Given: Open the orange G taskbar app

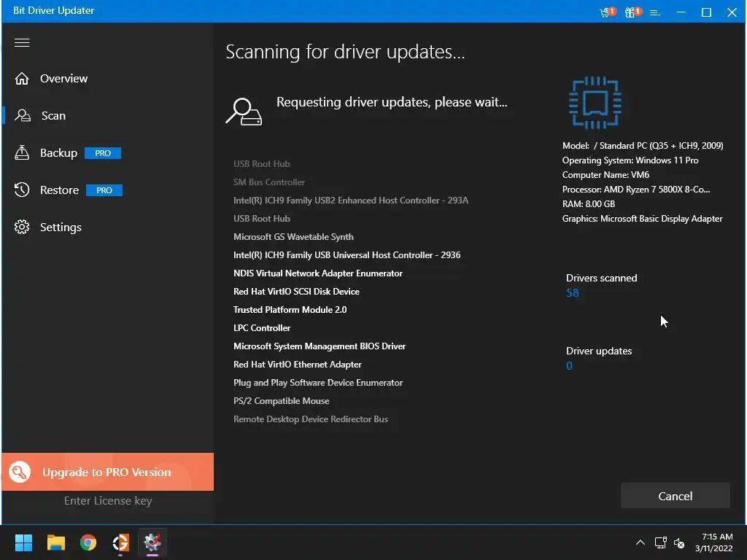Looking at the screenshot, I should coord(120,542).
